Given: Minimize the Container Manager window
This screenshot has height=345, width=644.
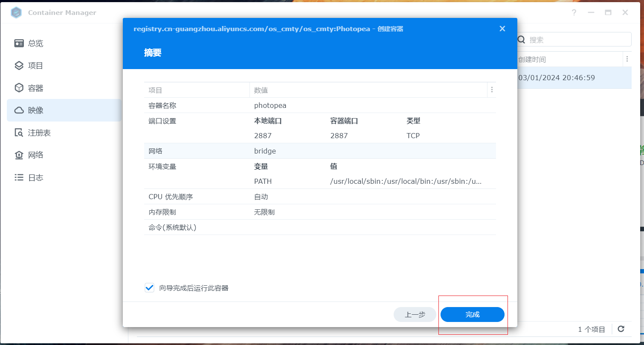Looking at the screenshot, I should pos(591,13).
